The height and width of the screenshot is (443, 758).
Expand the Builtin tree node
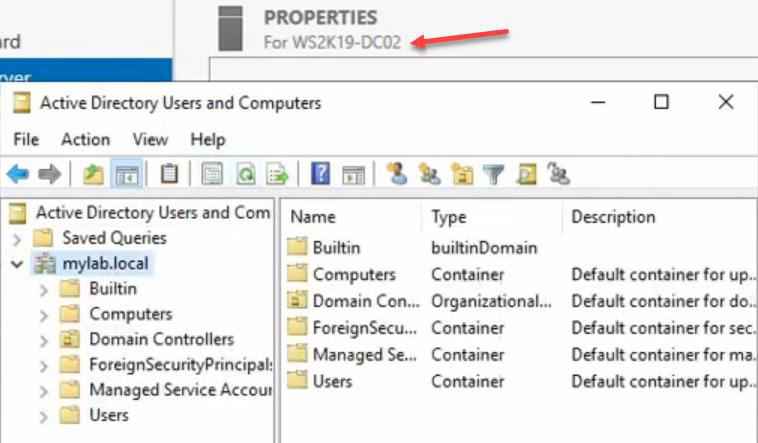tap(44, 290)
